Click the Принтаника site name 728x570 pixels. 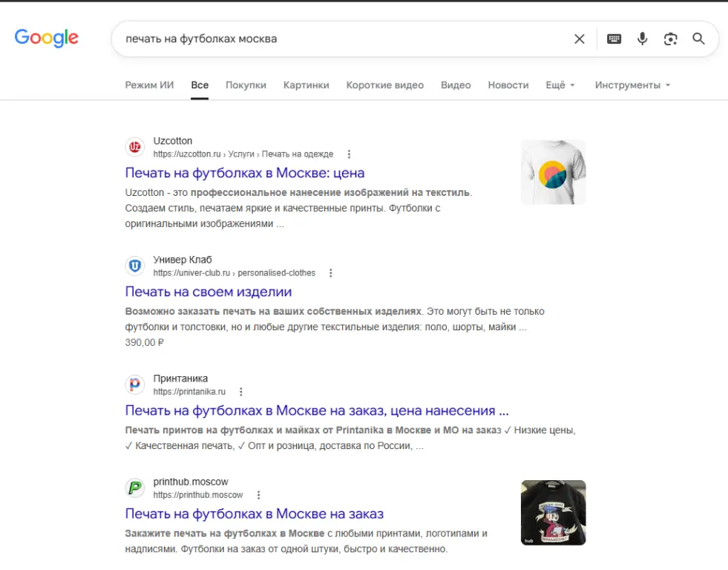[x=180, y=379]
